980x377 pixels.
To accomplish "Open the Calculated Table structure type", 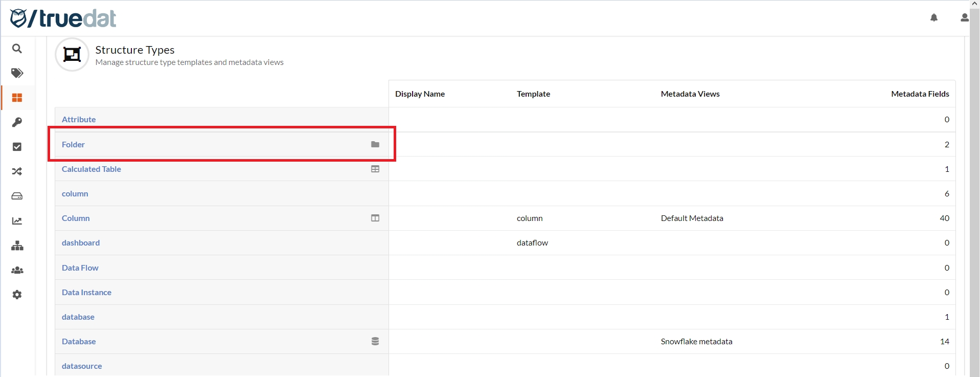I will (x=92, y=169).
